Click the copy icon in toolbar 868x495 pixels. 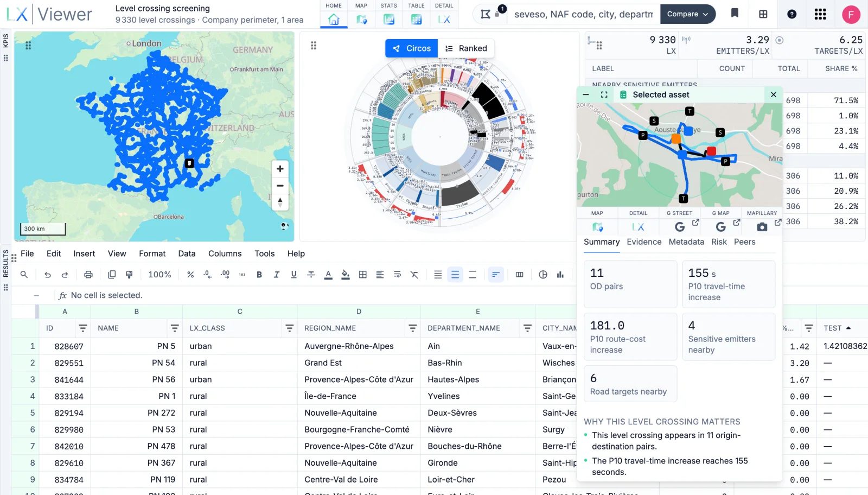[x=112, y=275]
